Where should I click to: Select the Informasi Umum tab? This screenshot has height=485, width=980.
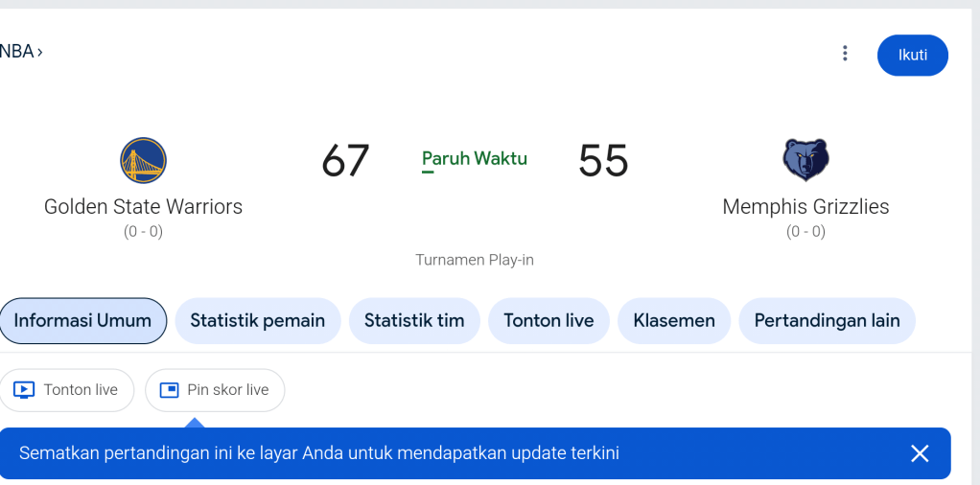[x=82, y=321]
